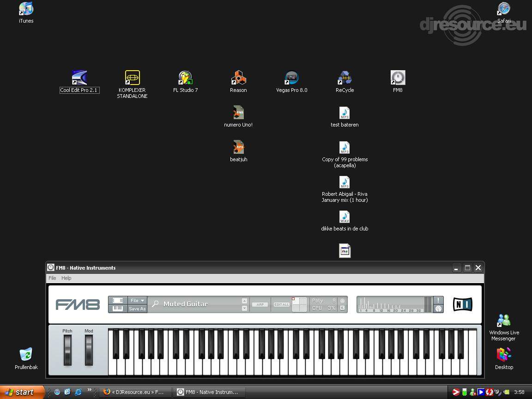
Task: Select the Windows Live Messenger shortcut
Action: point(504,327)
